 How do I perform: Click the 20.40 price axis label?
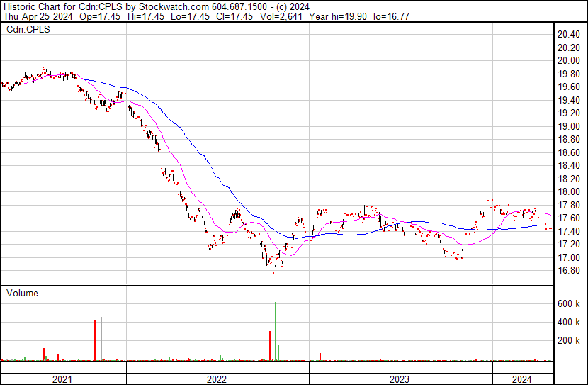[569, 35]
